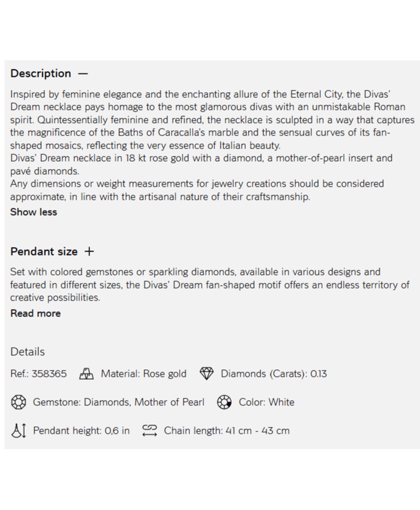Click the Description heading text
Screen dimensions: 420x510
[x=41, y=74]
